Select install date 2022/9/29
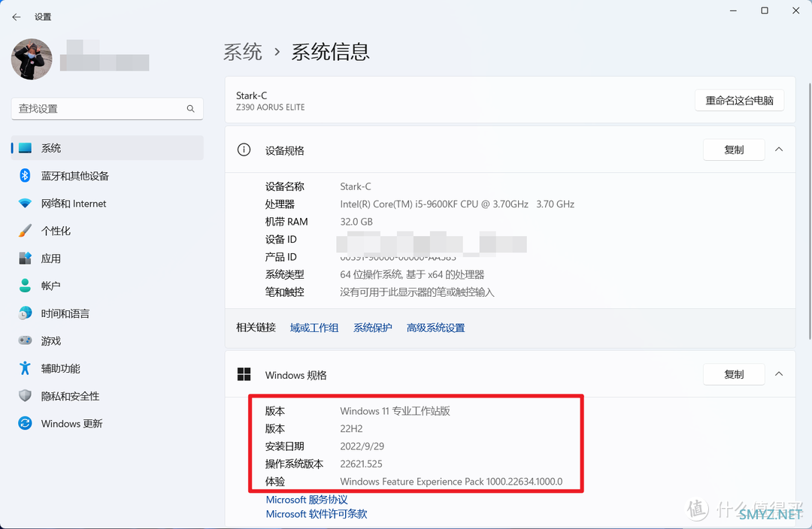The width and height of the screenshot is (812, 529). coord(362,446)
